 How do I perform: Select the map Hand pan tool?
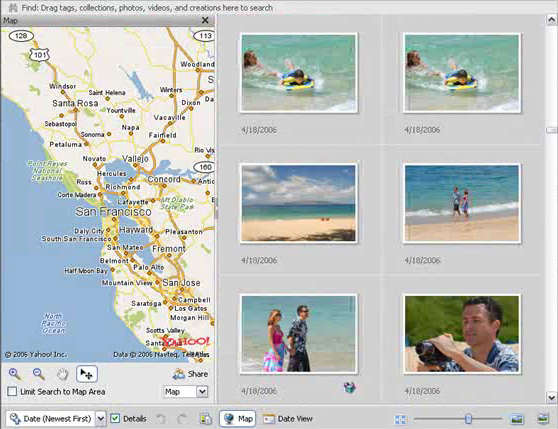pyautogui.click(x=63, y=374)
